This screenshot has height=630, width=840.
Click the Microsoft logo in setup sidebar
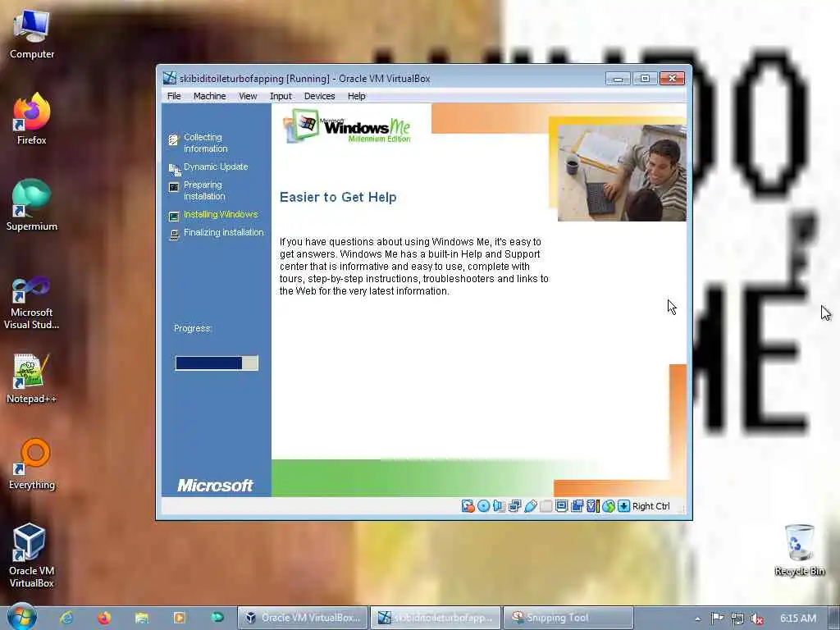point(215,486)
